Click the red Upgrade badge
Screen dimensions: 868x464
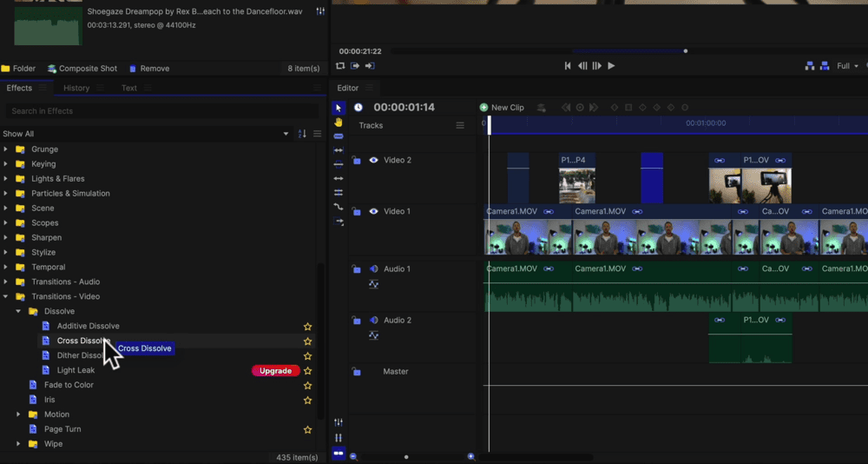tap(276, 371)
